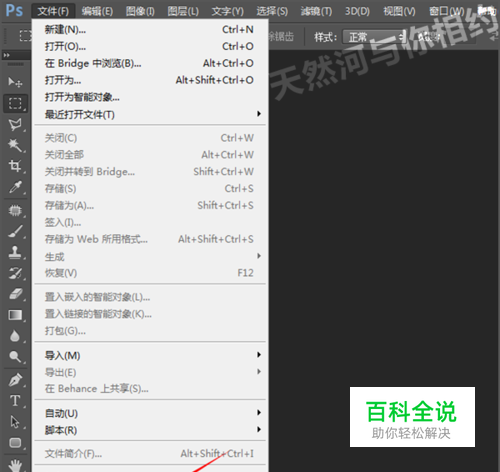Select the Clone Stamp tool
Viewport: 500px width, 472px height.
point(15,252)
